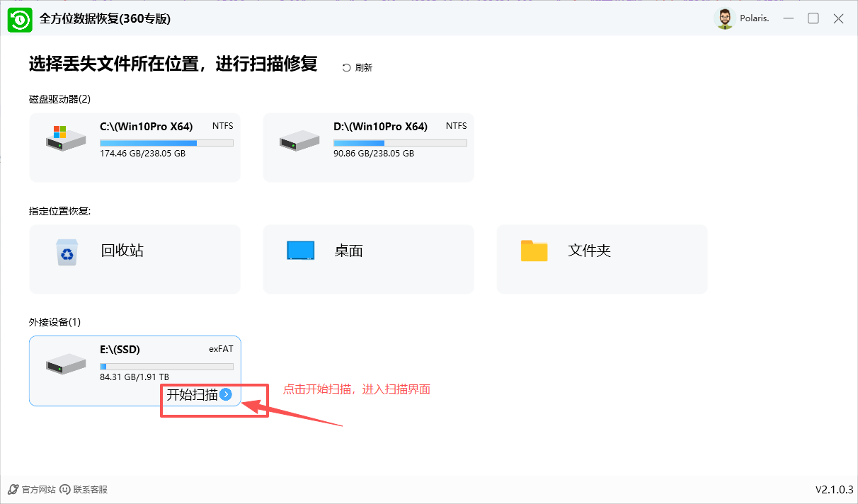
Task: Select the 回收站 recovery card
Action: pos(135,259)
